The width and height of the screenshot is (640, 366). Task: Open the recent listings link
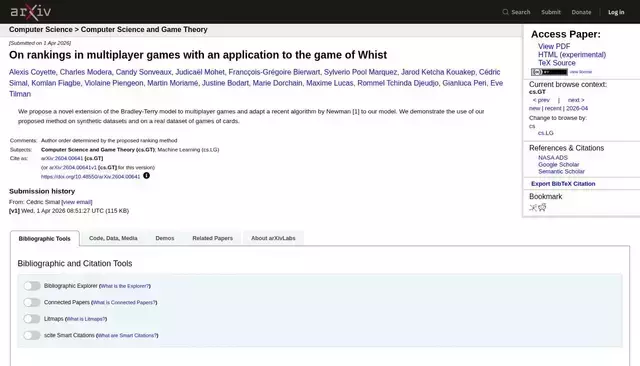(553, 109)
